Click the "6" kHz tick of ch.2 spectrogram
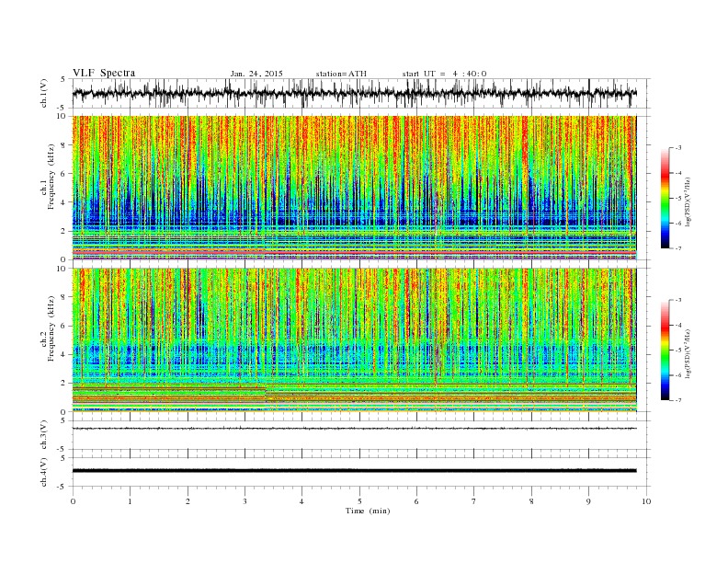The image size is (728, 563). 64,326
